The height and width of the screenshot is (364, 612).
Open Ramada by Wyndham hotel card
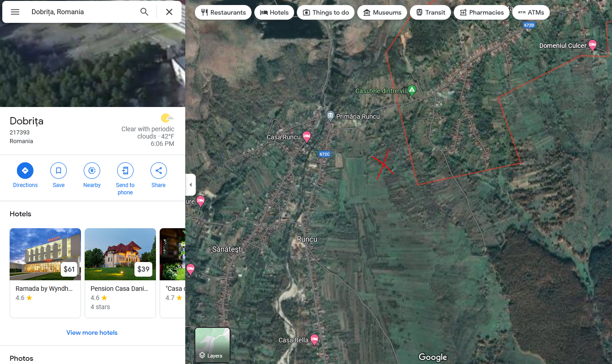(45, 273)
